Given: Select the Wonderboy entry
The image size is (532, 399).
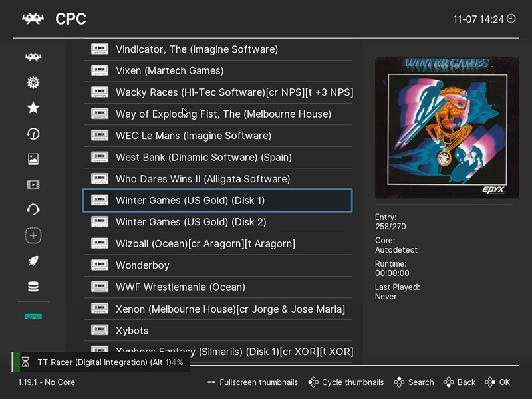Looking at the screenshot, I should 217,265.
